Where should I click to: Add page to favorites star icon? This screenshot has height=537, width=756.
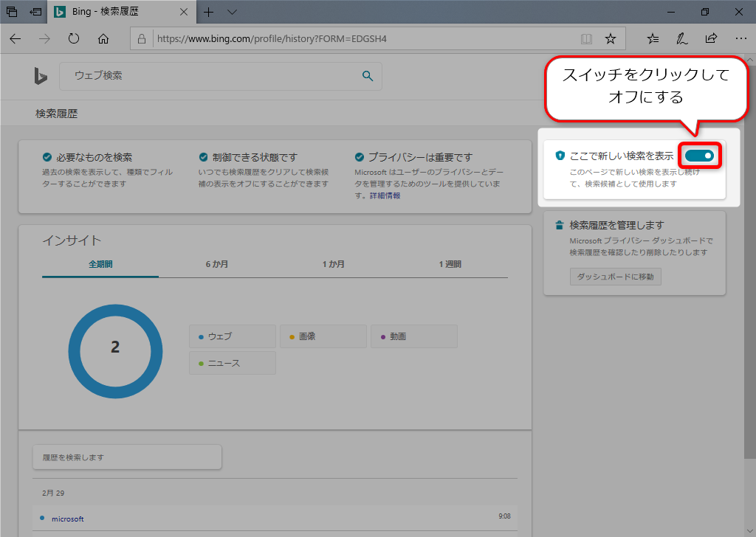[x=610, y=38]
